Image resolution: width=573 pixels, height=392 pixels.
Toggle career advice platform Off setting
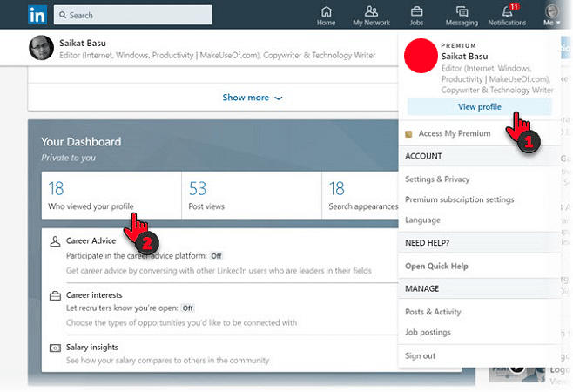216,256
